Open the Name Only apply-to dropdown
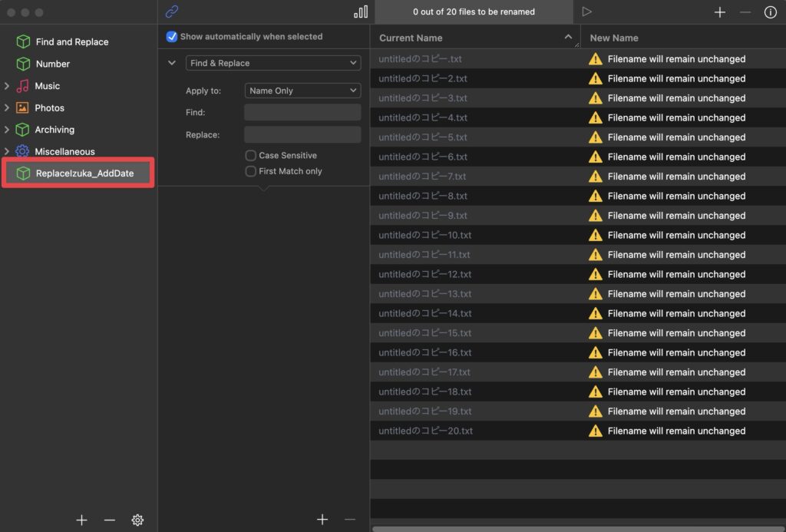The width and height of the screenshot is (786, 532). (302, 91)
